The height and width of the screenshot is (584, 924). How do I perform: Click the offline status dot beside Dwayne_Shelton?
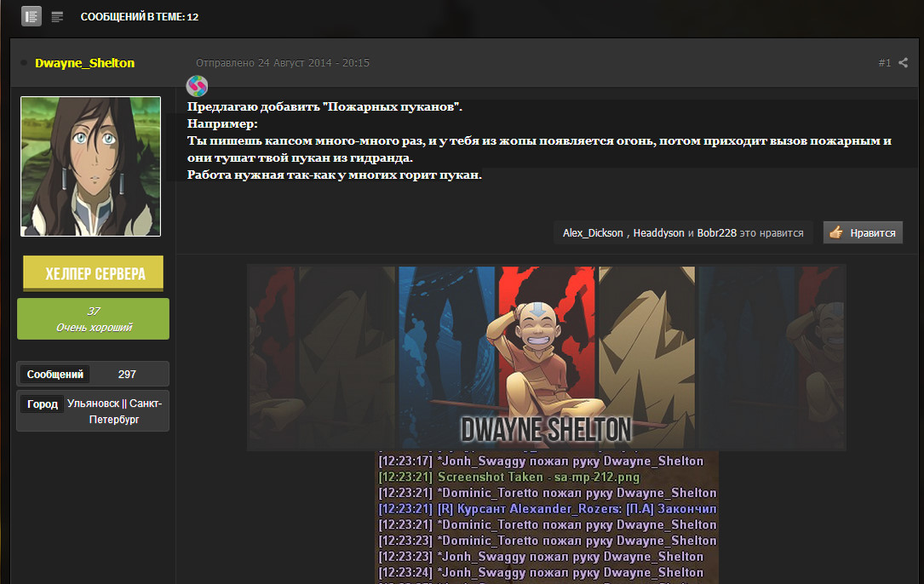coord(24,62)
